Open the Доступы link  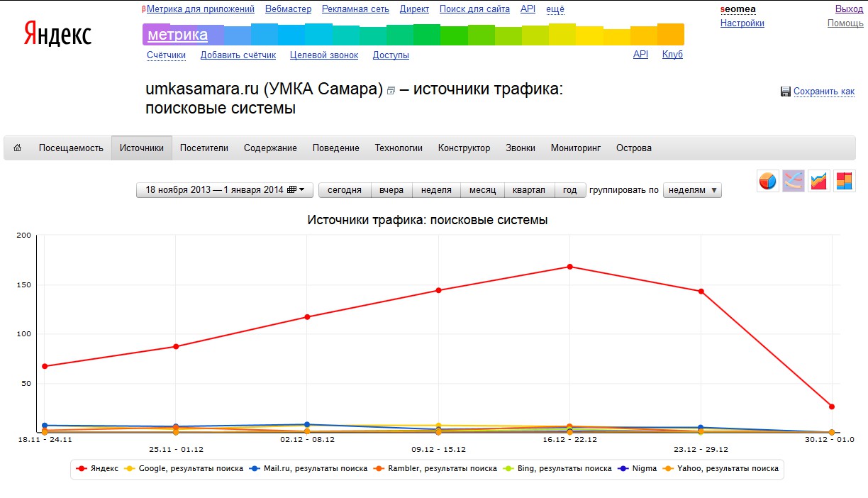pyautogui.click(x=391, y=55)
